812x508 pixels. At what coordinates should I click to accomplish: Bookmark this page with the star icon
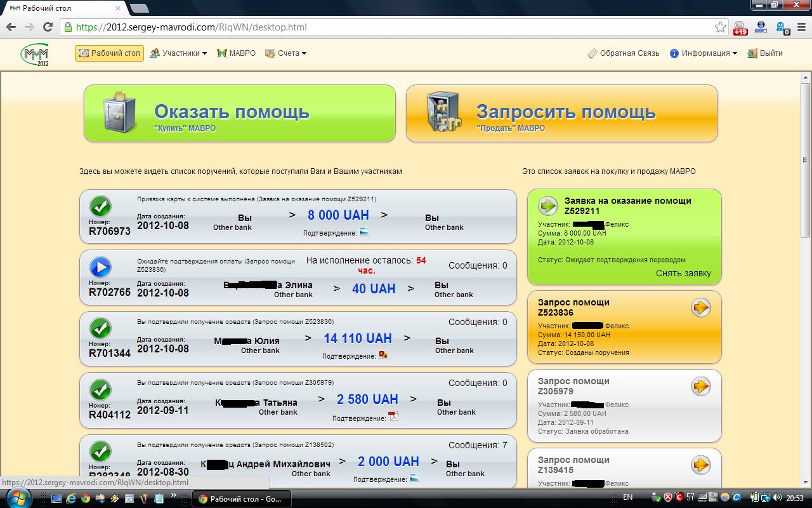pos(720,27)
